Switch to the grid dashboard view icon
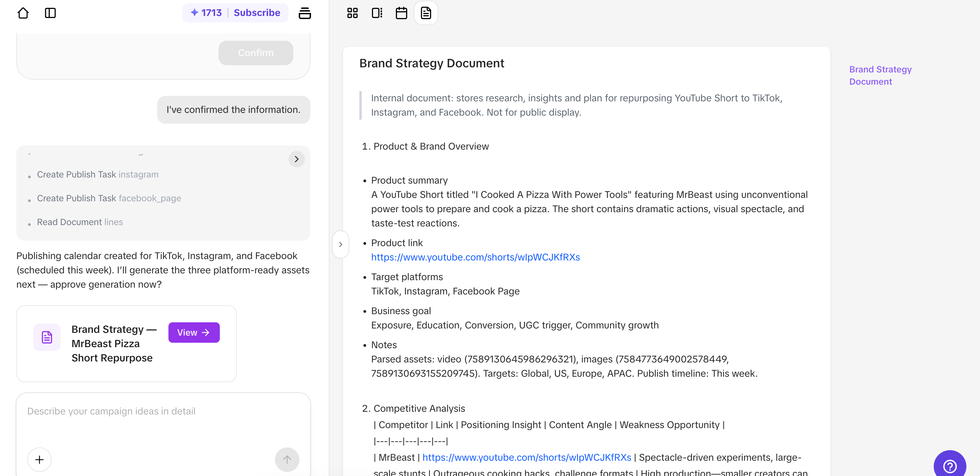This screenshot has height=476, width=980. click(352, 13)
